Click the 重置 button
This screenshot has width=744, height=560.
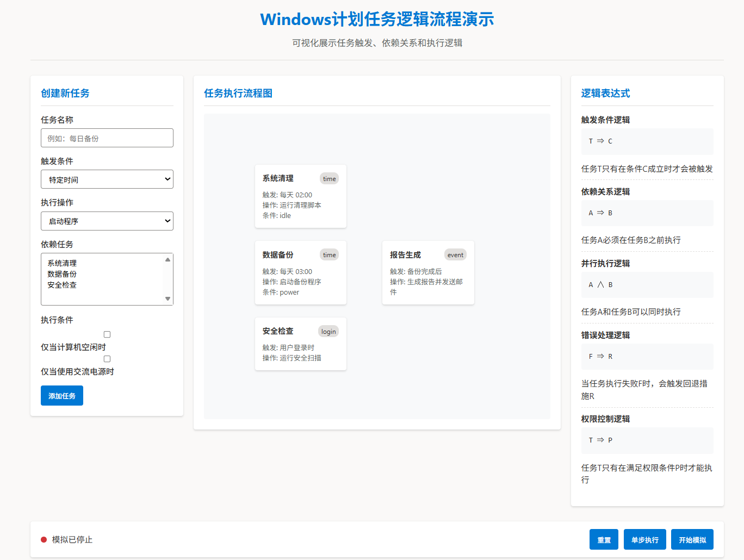604,540
